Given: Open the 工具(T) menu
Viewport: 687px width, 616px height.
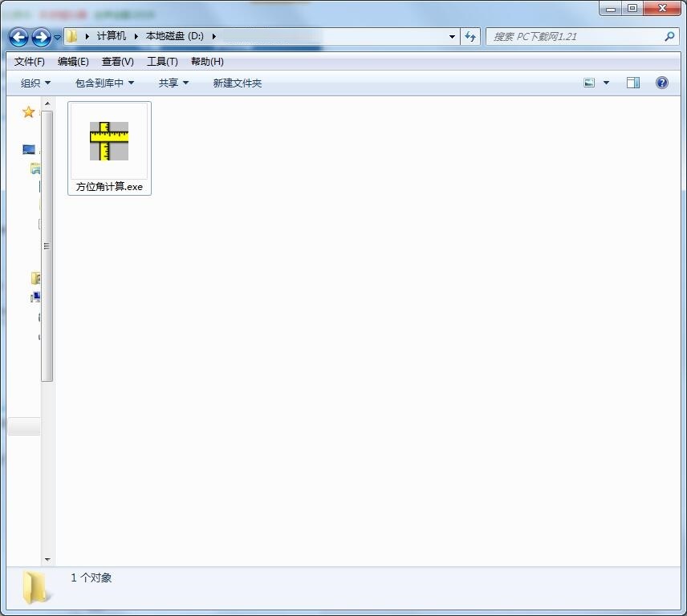Looking at the screenshot, I should 162,61.
